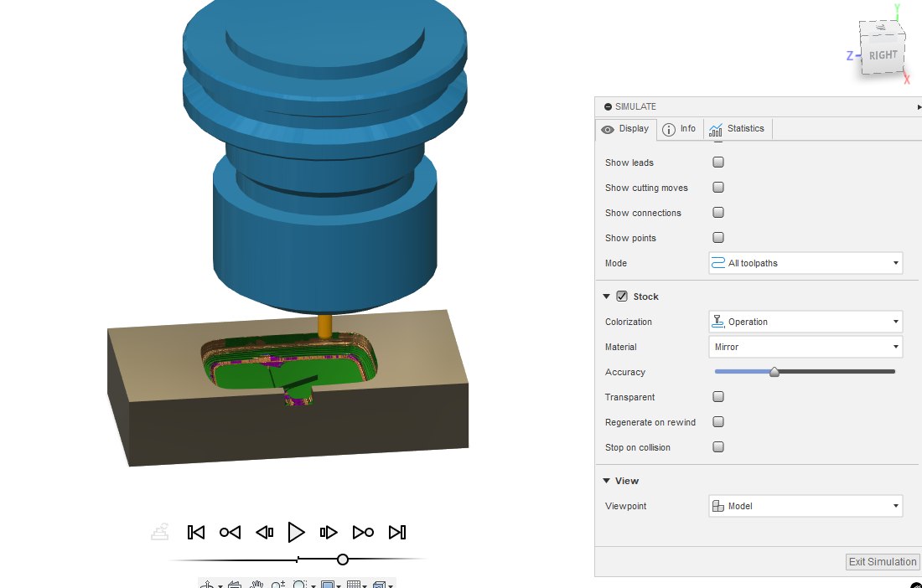Click the X axis label on the view cube

907,79
